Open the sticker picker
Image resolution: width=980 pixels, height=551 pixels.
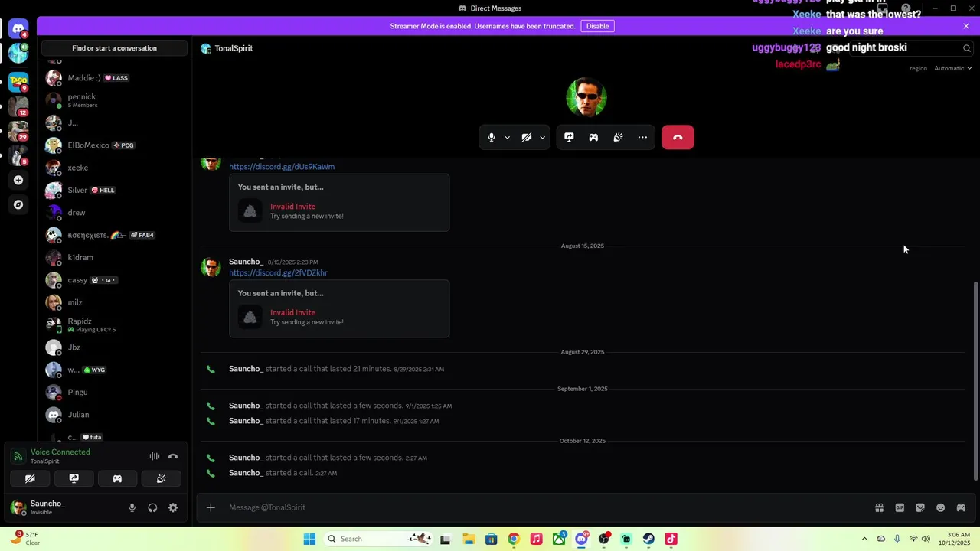coord(920,507)
